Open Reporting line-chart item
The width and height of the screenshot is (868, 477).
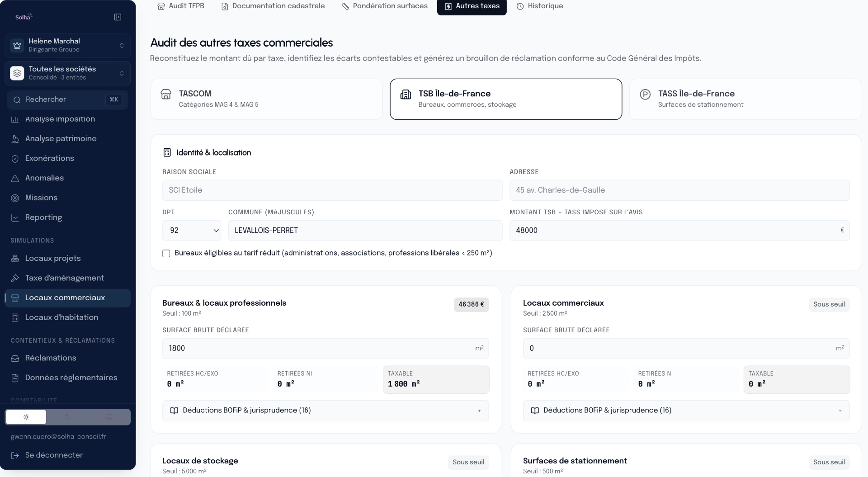pyautogui.click(x=68, y=217)
